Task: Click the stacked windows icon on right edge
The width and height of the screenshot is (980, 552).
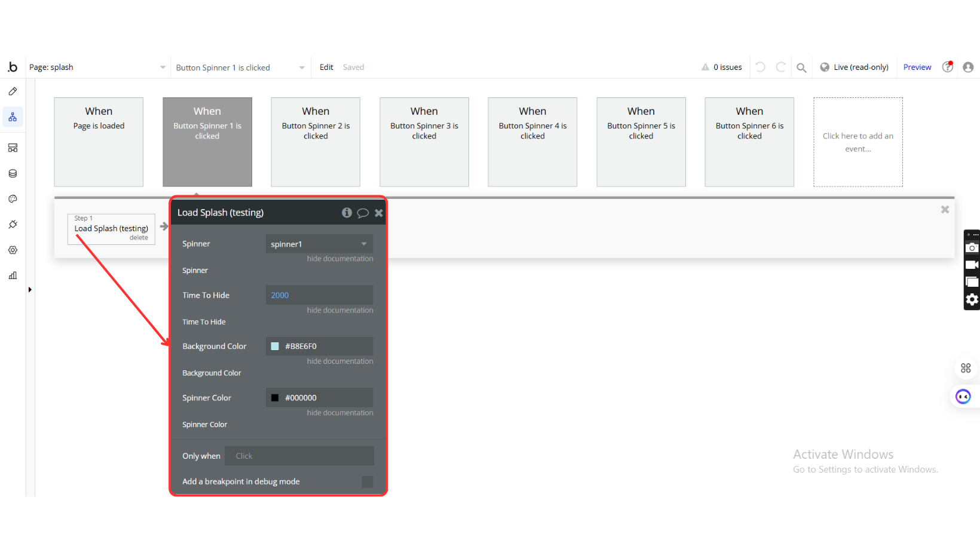Action: point(972,282)
